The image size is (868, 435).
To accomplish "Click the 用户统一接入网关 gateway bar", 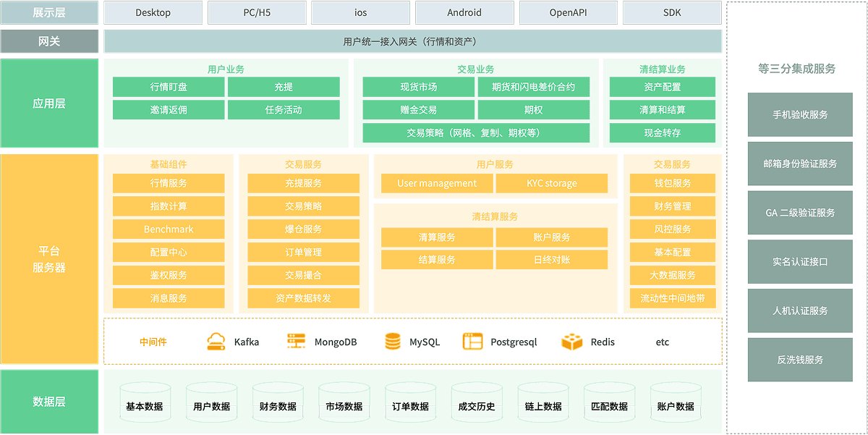I will tap(412, 41).
